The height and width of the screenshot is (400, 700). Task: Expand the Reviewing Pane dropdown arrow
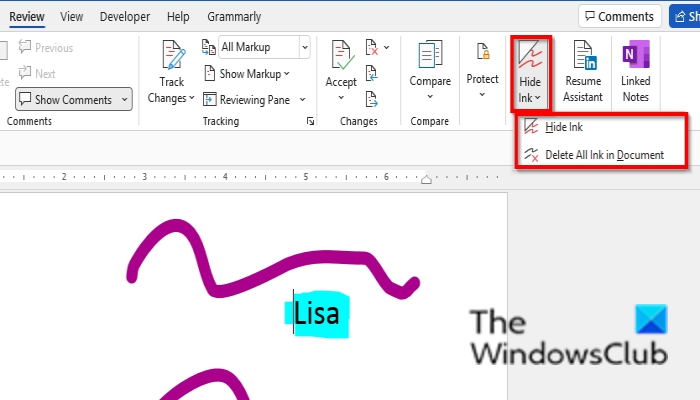click(x=302, y=100)
